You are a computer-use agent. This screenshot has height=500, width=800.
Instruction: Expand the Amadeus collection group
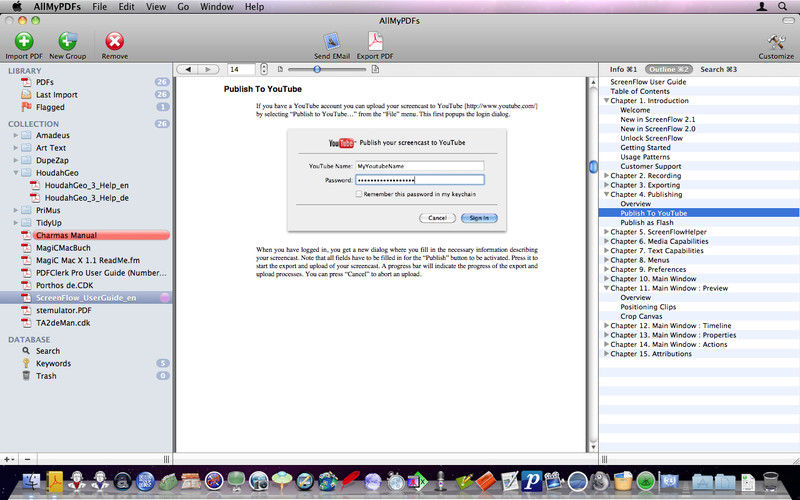(15, 135)
